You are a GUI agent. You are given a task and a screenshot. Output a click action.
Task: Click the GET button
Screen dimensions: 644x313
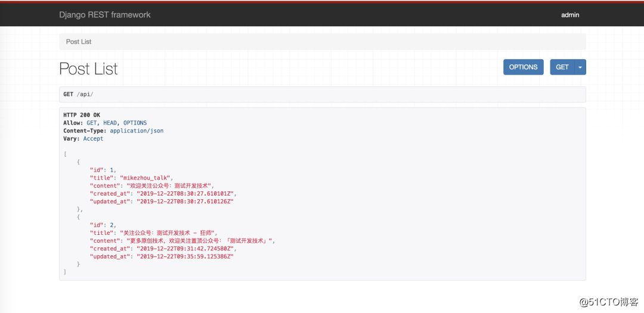click(x=562, y=67)
